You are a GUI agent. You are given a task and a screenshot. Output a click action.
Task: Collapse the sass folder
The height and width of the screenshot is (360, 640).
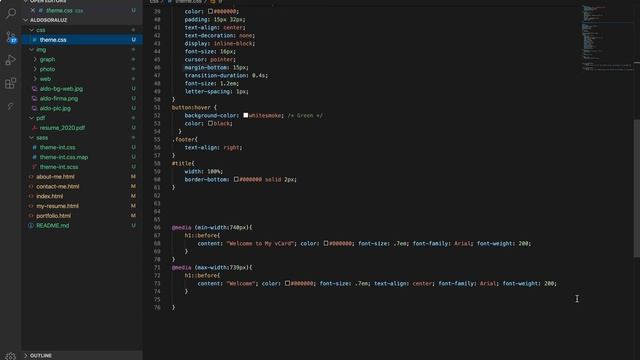(32, 138)
